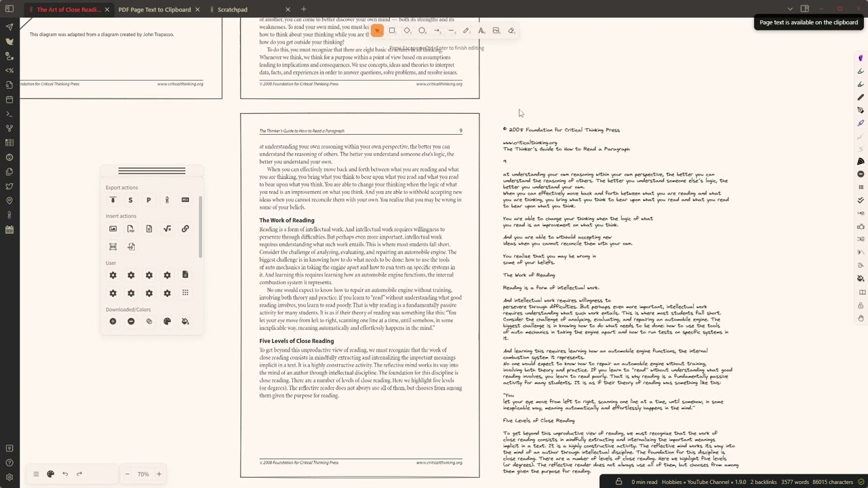
Task: Select the Rectangle shape tool
Action: (x=392, y=30)
